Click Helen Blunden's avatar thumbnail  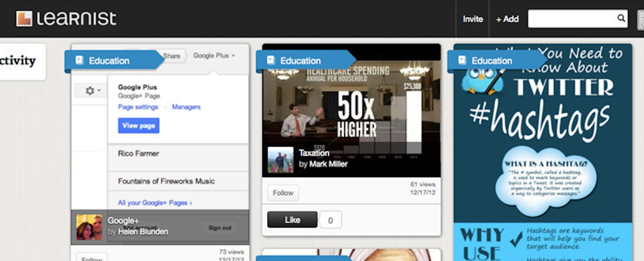[89, 227]
